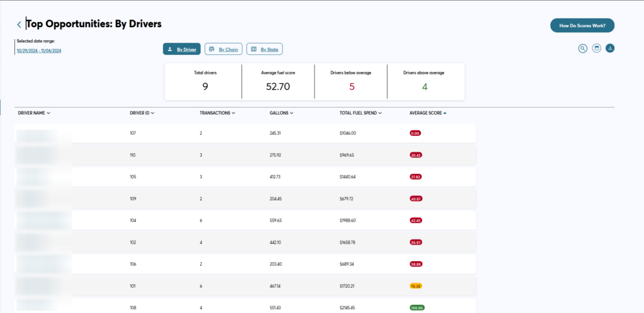Viewport: 644px width, 313px height.
Task: Click fuel spend value $1046.00
Action: [348, 134]
